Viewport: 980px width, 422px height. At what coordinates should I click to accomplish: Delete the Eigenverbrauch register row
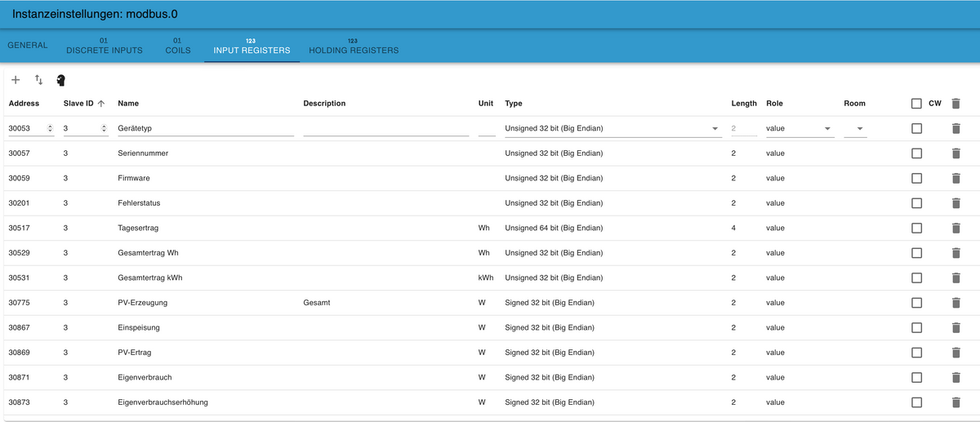click(955, 377)
